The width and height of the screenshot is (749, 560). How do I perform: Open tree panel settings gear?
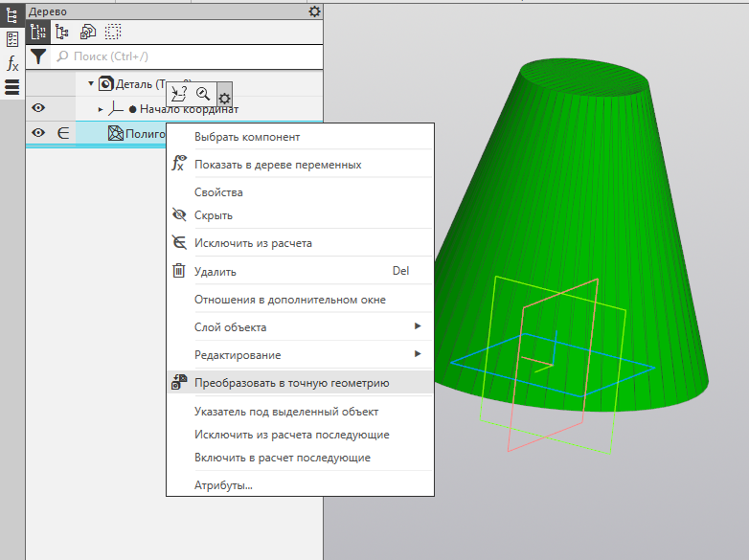pos(314,11)
